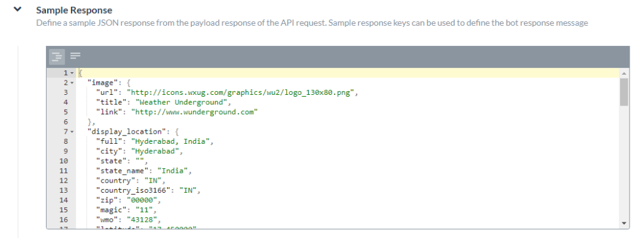Click the compact/minify format icon in editor toolbar
Viewport: 644px width, 238px height.
(75, 55)
